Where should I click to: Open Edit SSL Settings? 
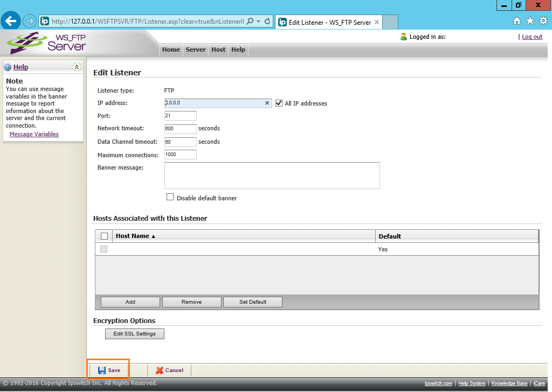(x=134, y=334)
